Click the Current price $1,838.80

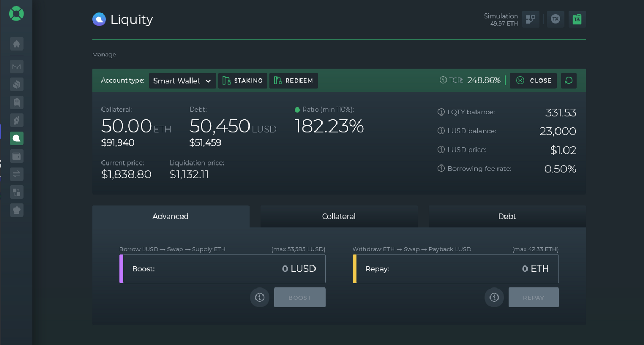126,175
